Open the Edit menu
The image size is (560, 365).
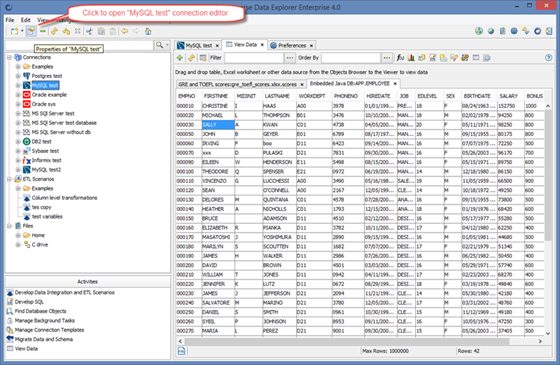pos(25,20)
